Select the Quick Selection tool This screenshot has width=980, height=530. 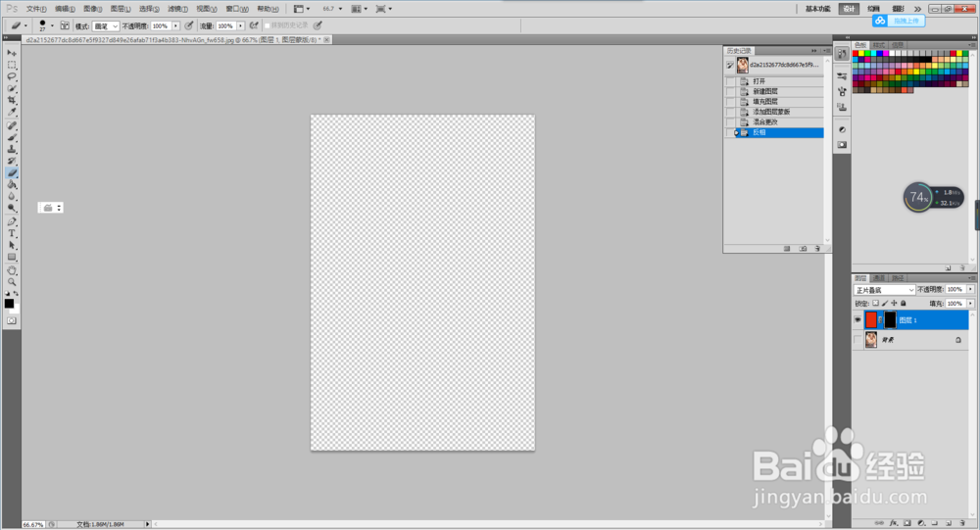point(11,89)
